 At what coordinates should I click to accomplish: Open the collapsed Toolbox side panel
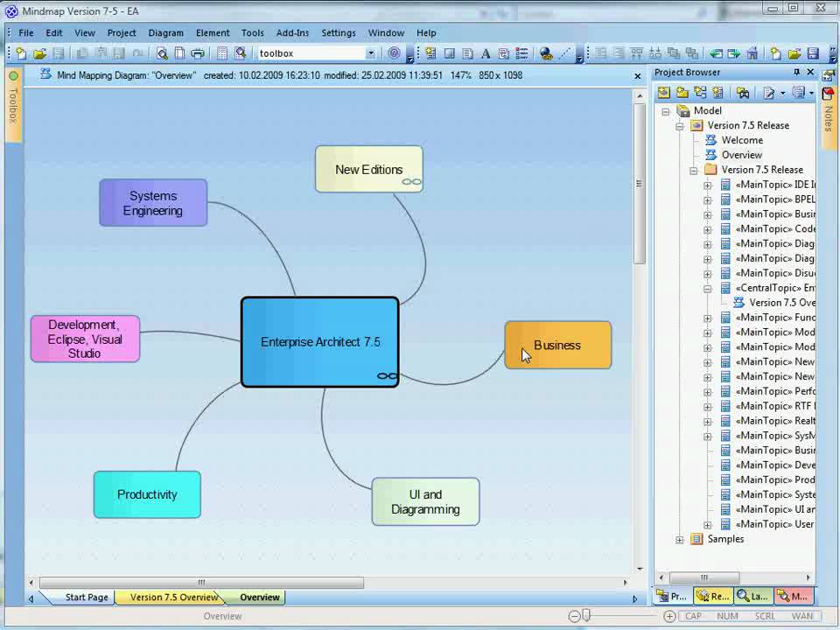[x=13, y=104]
